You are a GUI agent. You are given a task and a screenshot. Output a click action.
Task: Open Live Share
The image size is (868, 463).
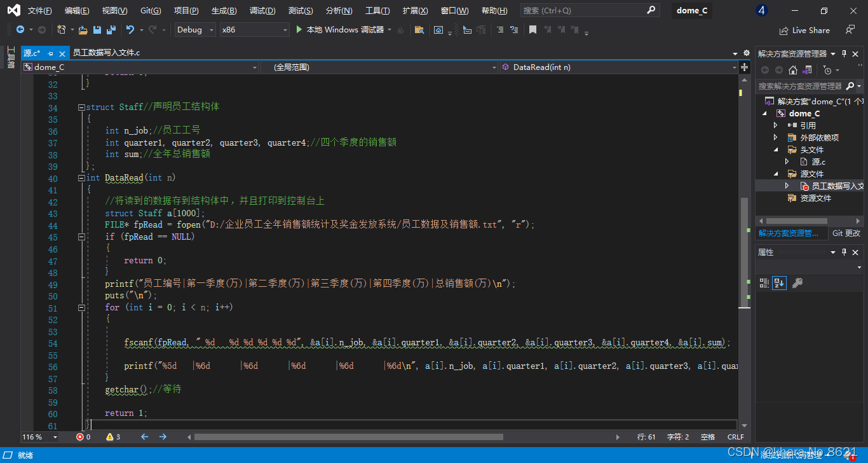point(804,30)
